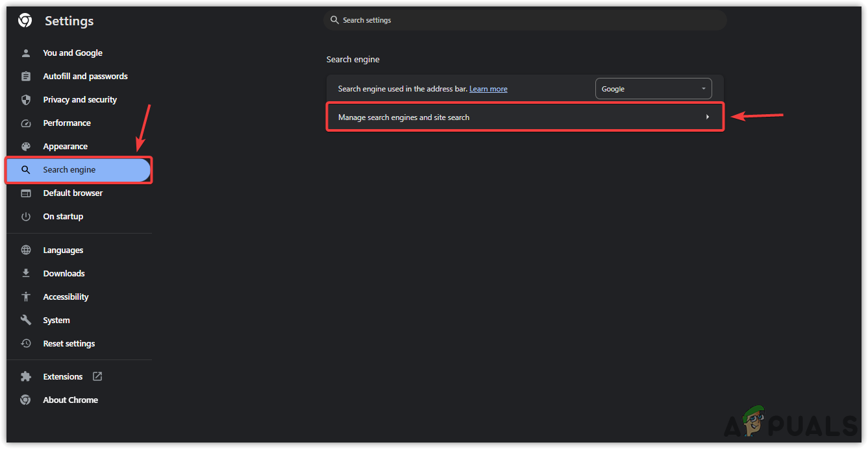The image size is (868, 449).
Task: Click the Performance gauge icon
Action: click(26, 123)
